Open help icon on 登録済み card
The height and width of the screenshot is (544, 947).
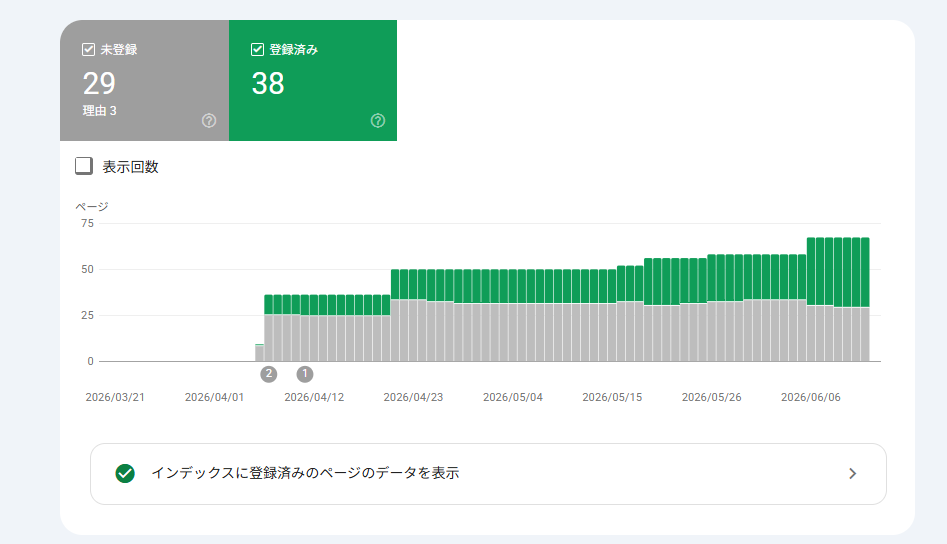(x=378, y=121)
